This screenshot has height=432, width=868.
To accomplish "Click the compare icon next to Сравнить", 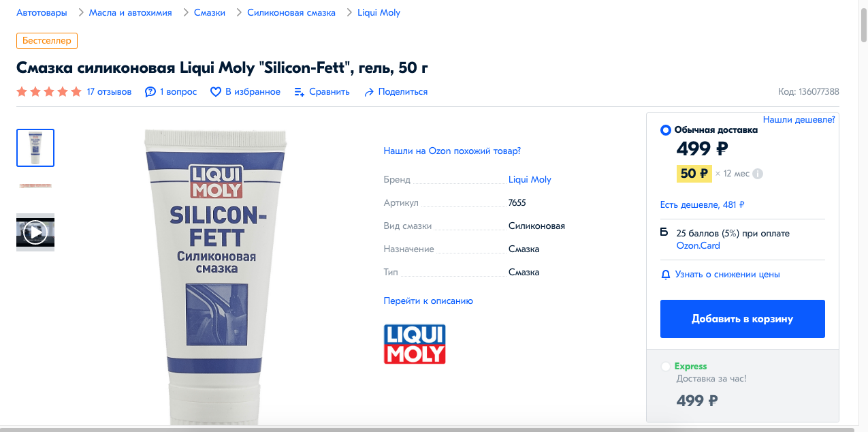I will (x=300, y=92).
